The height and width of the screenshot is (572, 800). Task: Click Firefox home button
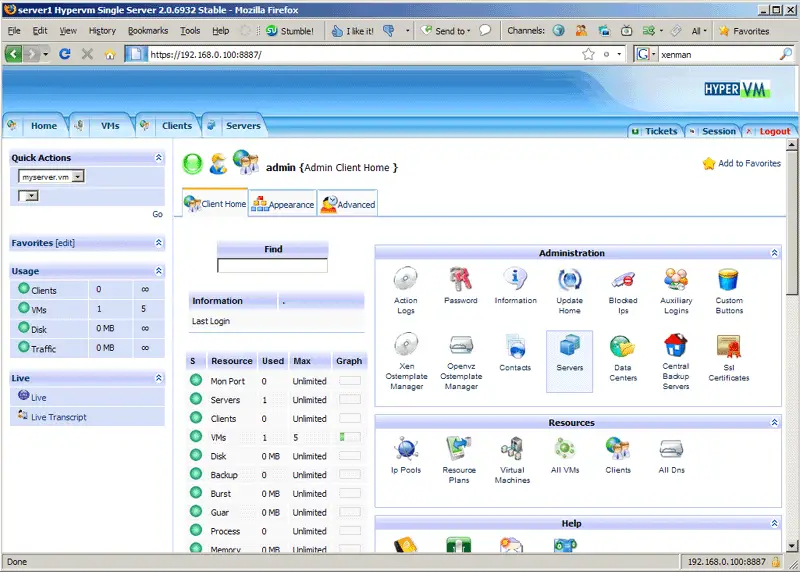tap(110, 54)
